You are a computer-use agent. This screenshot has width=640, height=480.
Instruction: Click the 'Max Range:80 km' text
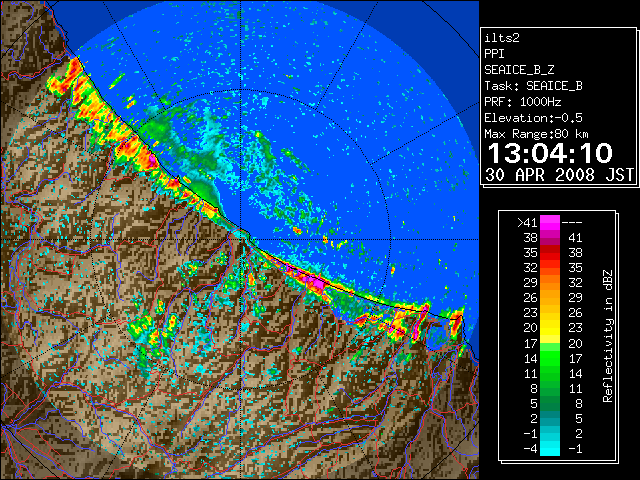[537, 134]
